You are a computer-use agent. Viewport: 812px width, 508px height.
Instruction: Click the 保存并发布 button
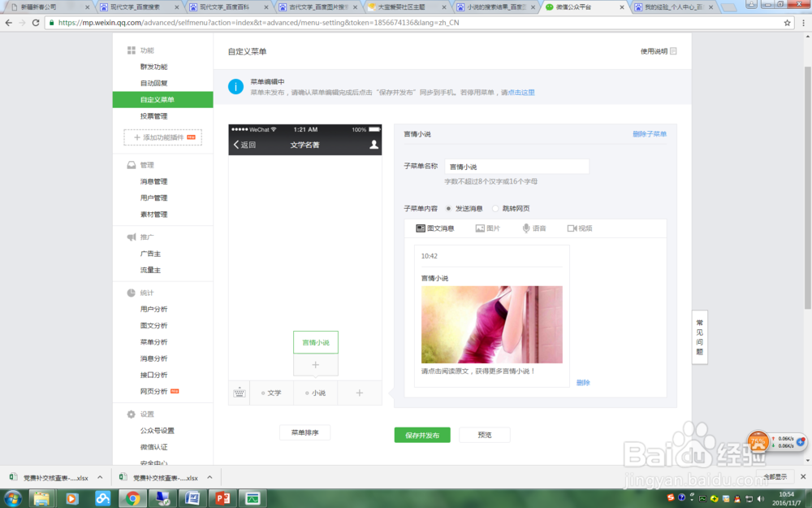click(421, 435)
